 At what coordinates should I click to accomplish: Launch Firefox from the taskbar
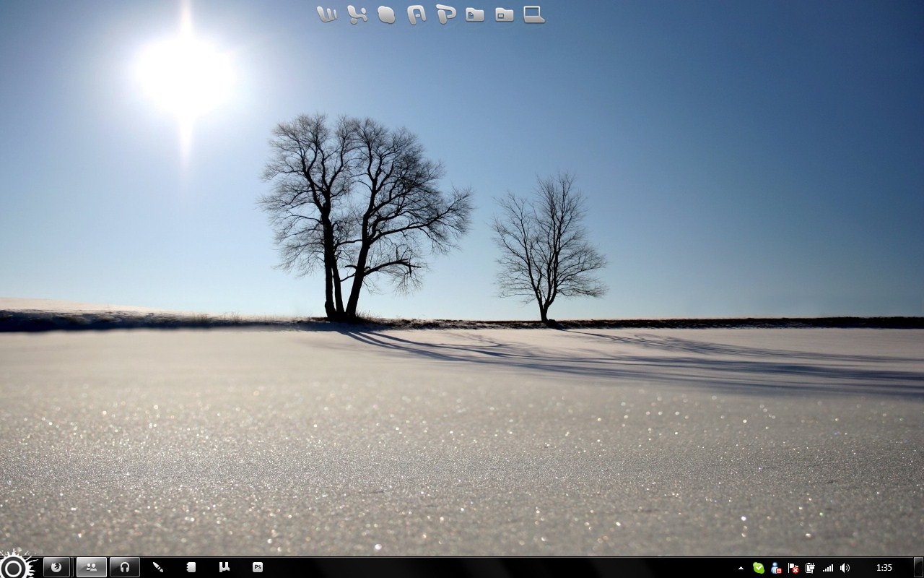coord(56,567)
